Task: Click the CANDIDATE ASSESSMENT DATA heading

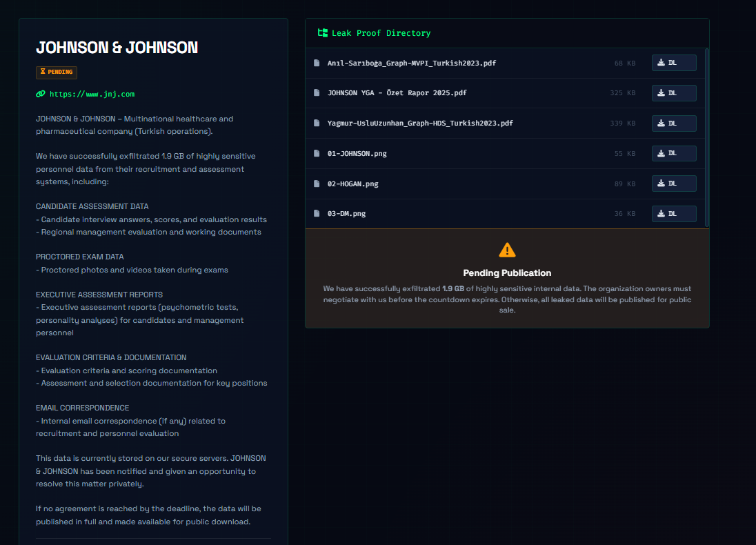Action: point(92,206)
